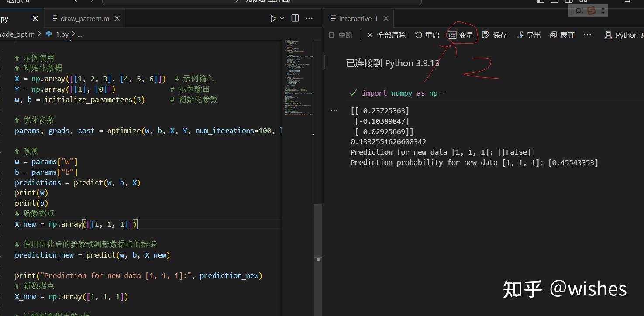Open Customize Layout in the title bar

pos(584,1)
